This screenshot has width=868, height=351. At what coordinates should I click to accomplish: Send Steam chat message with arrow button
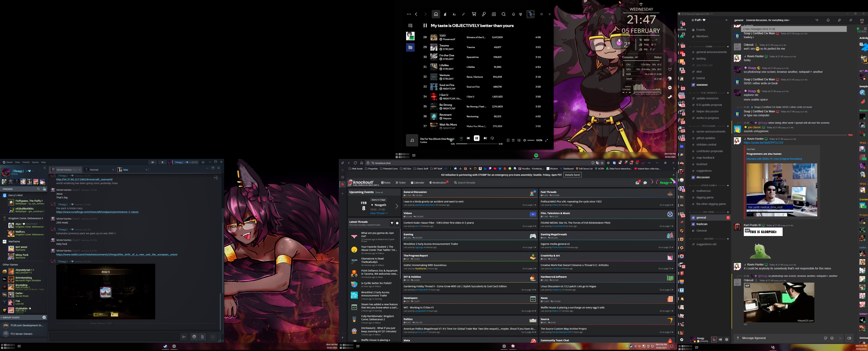click(184, 337)
